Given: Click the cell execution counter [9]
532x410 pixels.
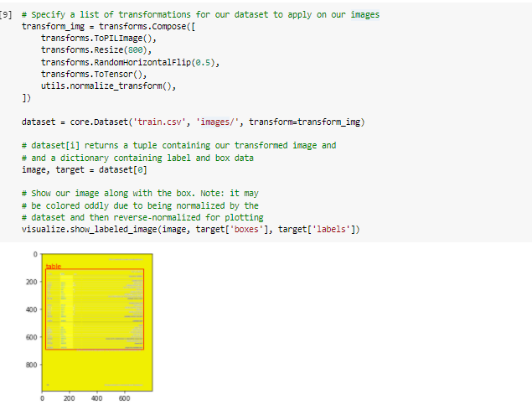Looking at the screenshot, I should (x=6, y=14).
